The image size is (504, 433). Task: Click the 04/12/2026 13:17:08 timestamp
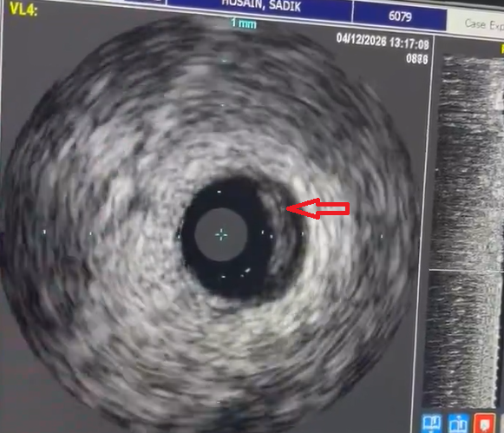[x=383, y=42]
